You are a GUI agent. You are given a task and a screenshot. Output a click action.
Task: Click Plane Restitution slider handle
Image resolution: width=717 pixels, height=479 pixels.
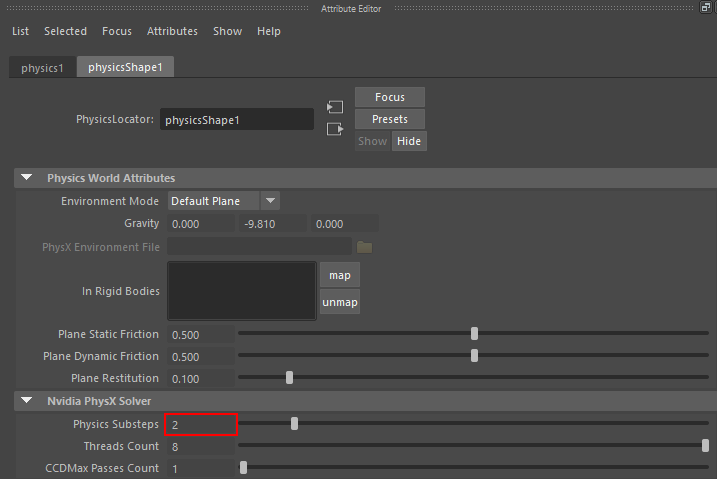click(289, 378)
